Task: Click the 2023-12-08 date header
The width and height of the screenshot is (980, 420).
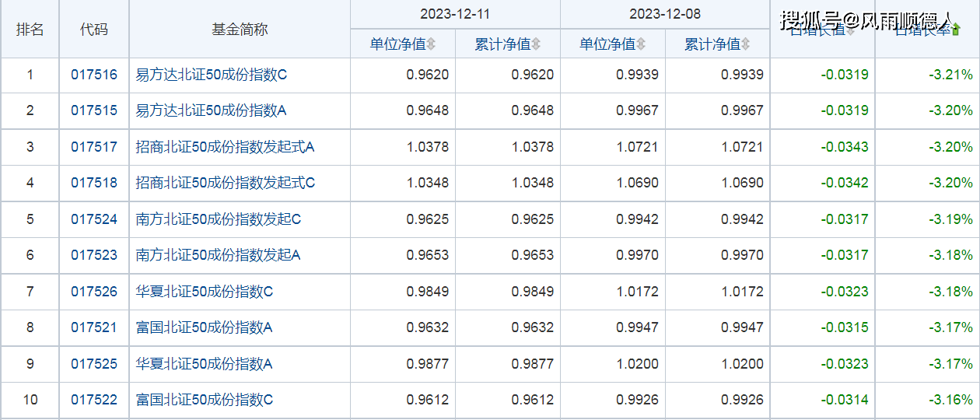Action: pyautogui.click(x=665, y=14)
